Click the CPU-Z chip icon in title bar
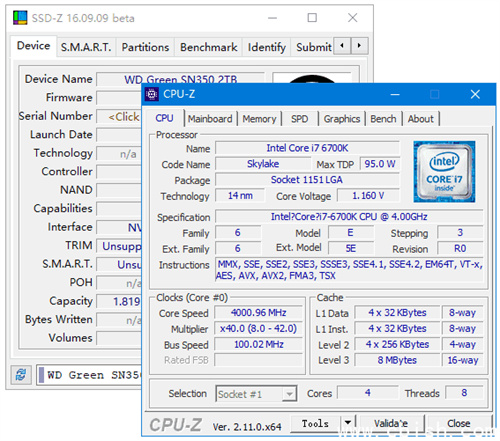Image resolution: width=500 pixels, height=441 pixels. coord(152,94)
